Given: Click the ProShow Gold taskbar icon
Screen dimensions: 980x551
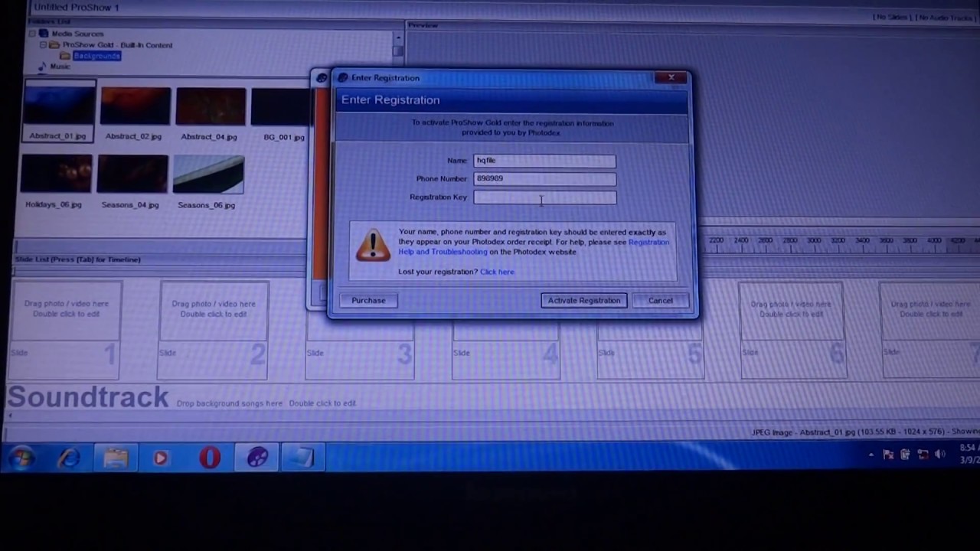Looking at the screenshot, I should pyautogui.click(x=257, y=458).
